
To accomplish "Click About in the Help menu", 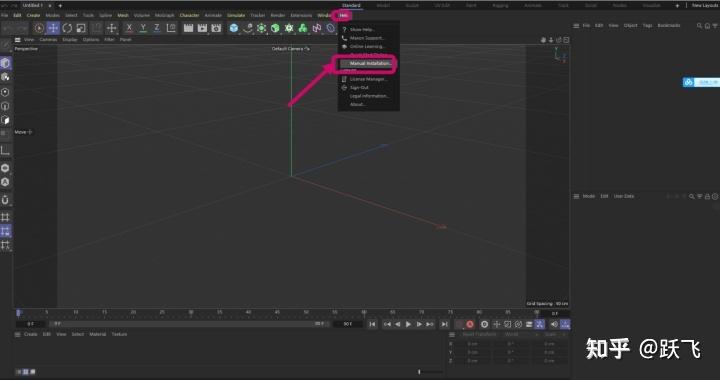I will (x=357, y=104).
